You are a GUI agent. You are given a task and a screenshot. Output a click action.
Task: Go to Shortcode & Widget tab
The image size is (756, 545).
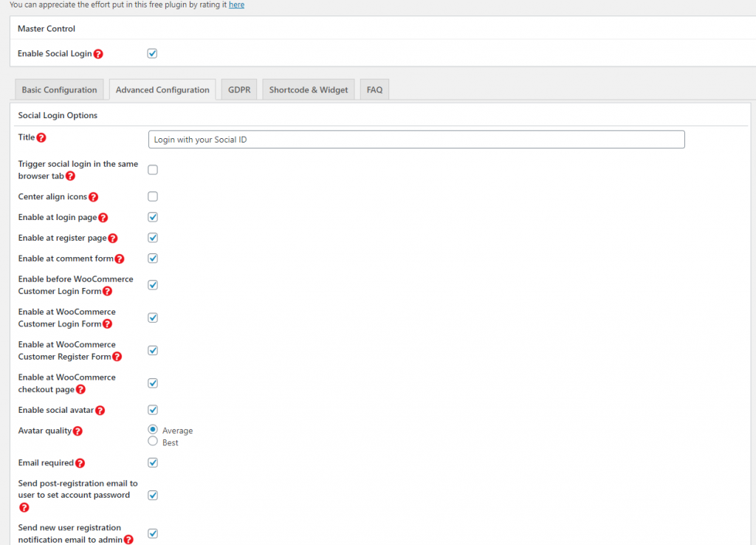308,90
